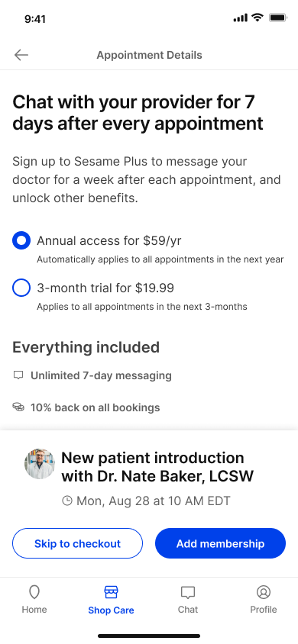Open the Chat bubble icon in navigation
This screenshot has height=644, width=298.
point(188,593)
